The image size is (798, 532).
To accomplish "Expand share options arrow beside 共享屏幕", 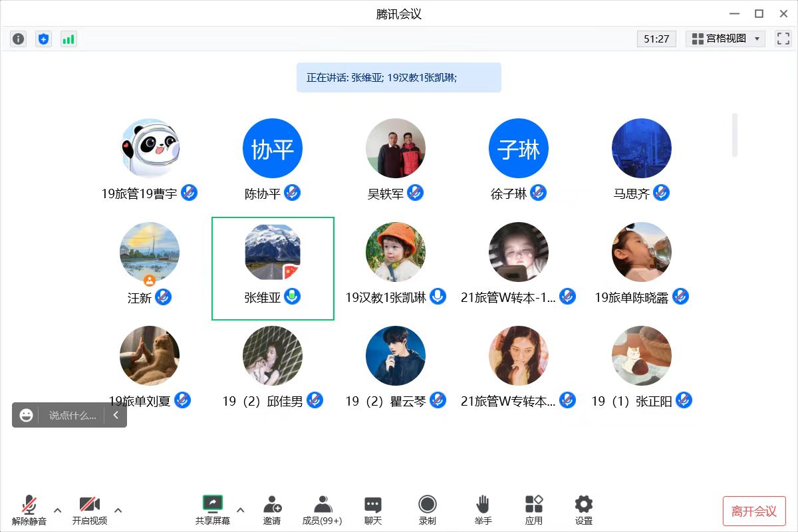I will [241, 510].
